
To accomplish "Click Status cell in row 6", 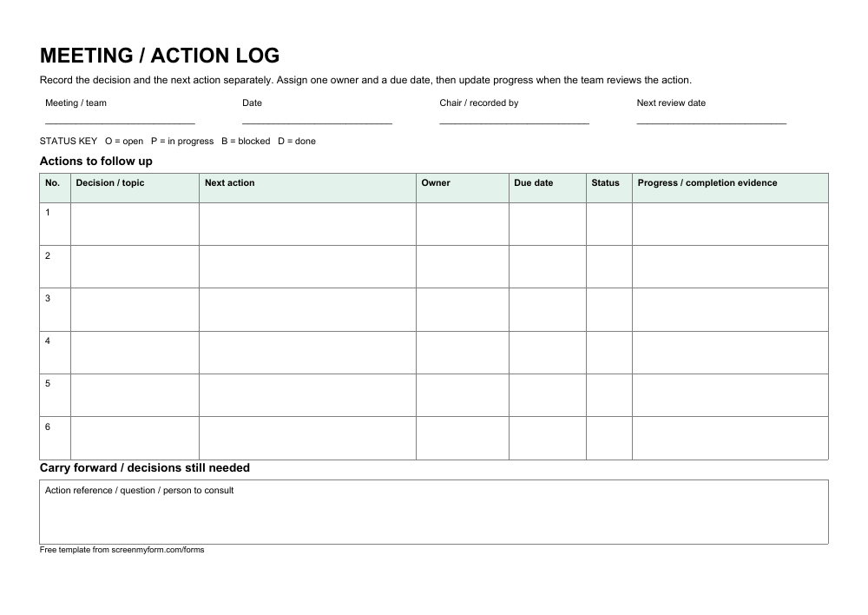I will pos(609,439).
